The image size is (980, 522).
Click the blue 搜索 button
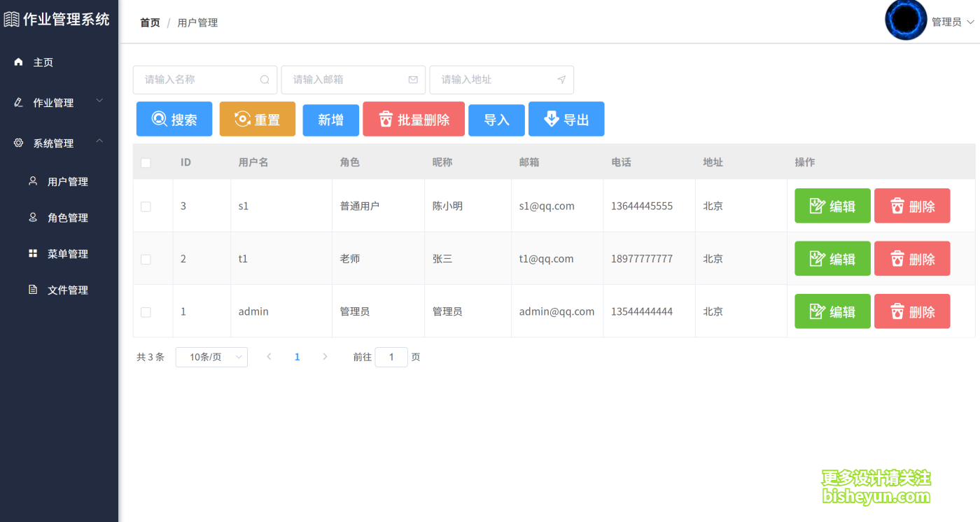point(174,119)
